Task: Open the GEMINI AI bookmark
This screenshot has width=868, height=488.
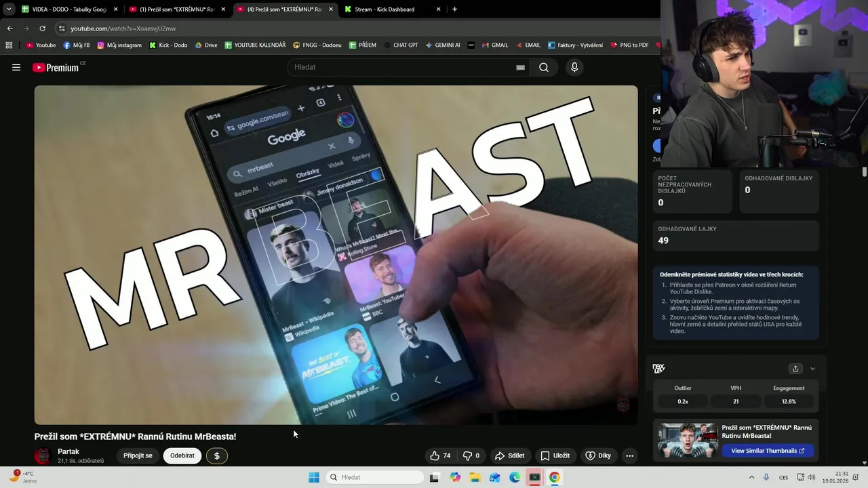Action: point(443,45)
